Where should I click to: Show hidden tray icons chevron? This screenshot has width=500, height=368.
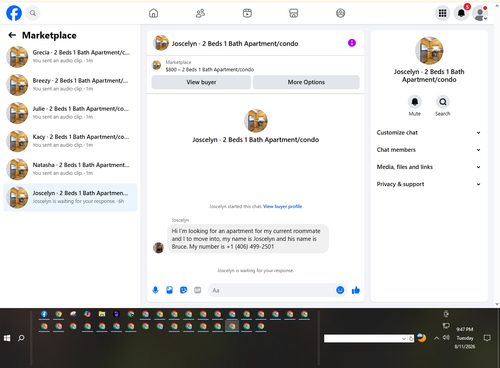tap(436, 338)
